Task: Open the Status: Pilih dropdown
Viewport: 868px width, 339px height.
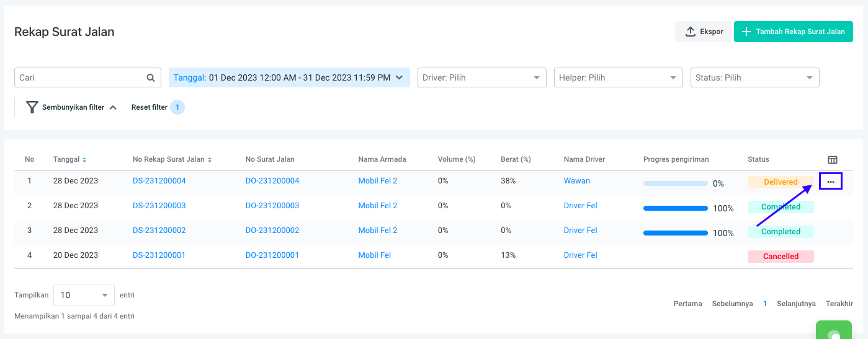Action: point(754,77)
